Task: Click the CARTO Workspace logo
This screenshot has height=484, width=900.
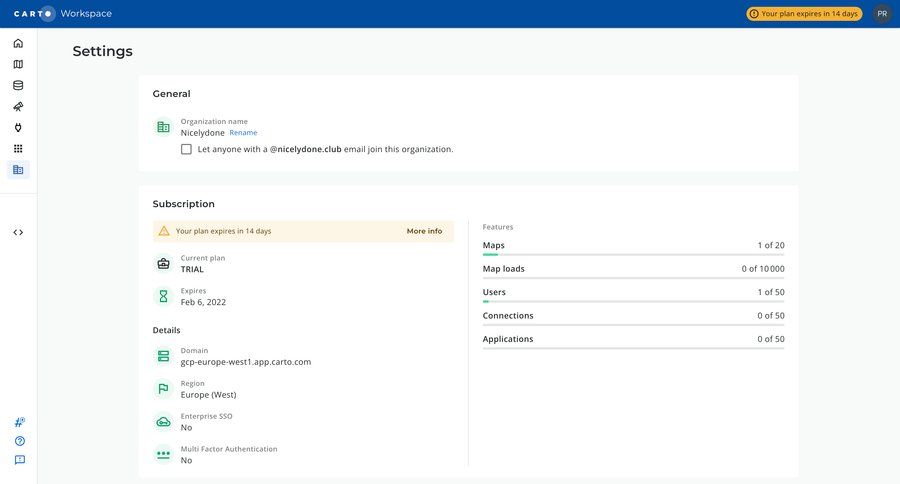Action: [62, 14]
